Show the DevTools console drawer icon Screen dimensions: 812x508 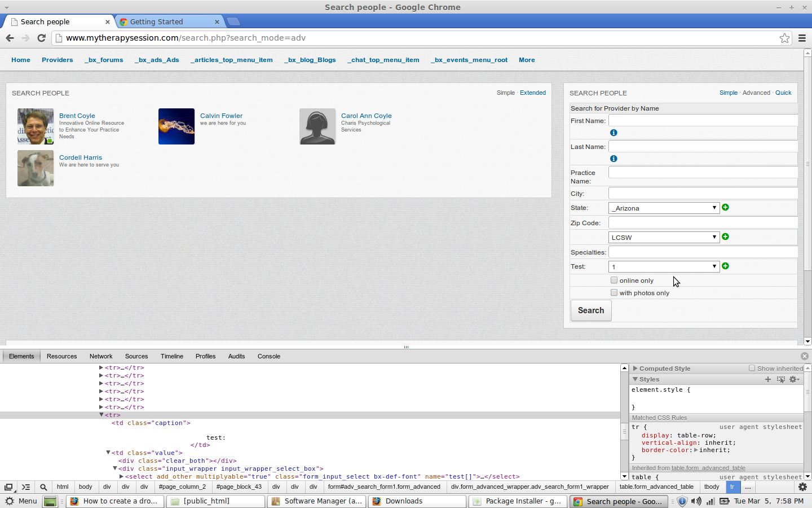tap(26, 487)
